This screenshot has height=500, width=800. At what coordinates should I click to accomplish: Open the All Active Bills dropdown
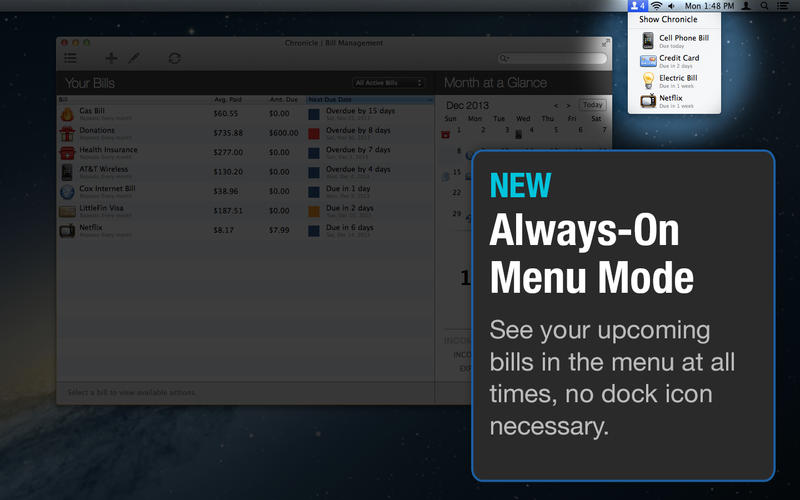click(389, 83)
